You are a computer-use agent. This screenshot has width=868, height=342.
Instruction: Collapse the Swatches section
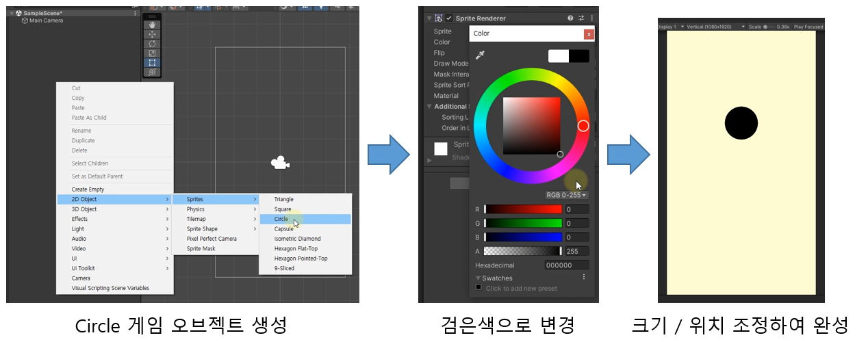click(x=478, y=278)
